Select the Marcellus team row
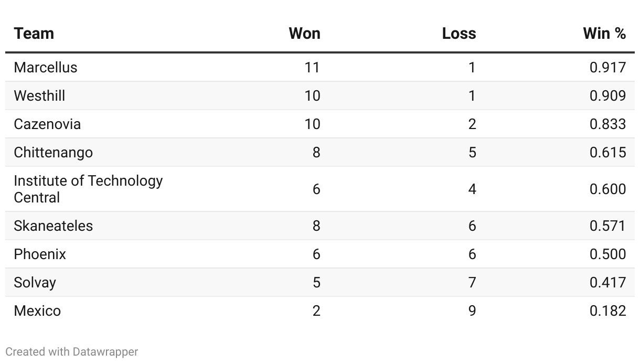This screenshot has width=640, height=364. (x=320, y=67)
